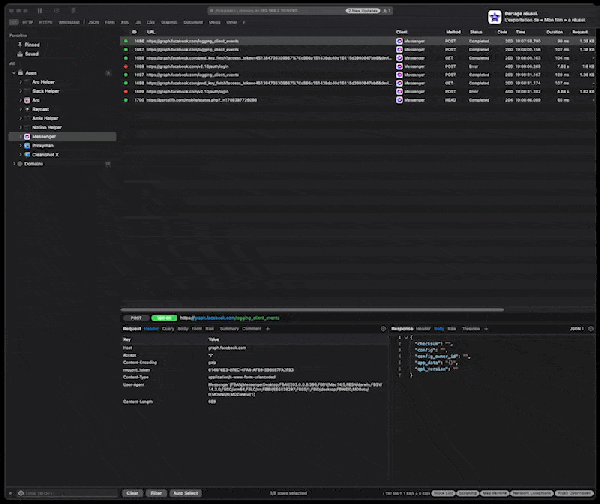Click the red status dot on request 1695

[126, 67]
